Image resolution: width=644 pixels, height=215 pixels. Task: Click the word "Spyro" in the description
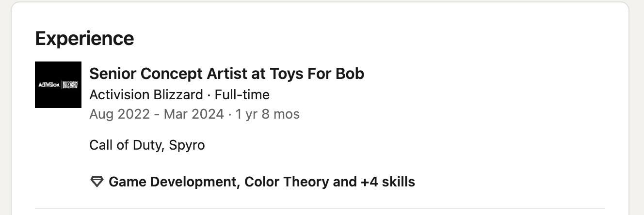187,145
